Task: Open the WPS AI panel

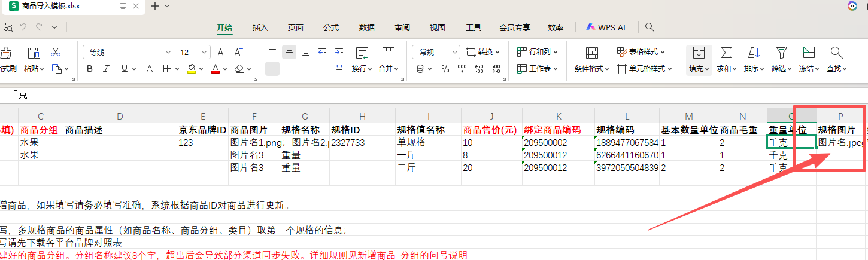Action: click(606, 27)
